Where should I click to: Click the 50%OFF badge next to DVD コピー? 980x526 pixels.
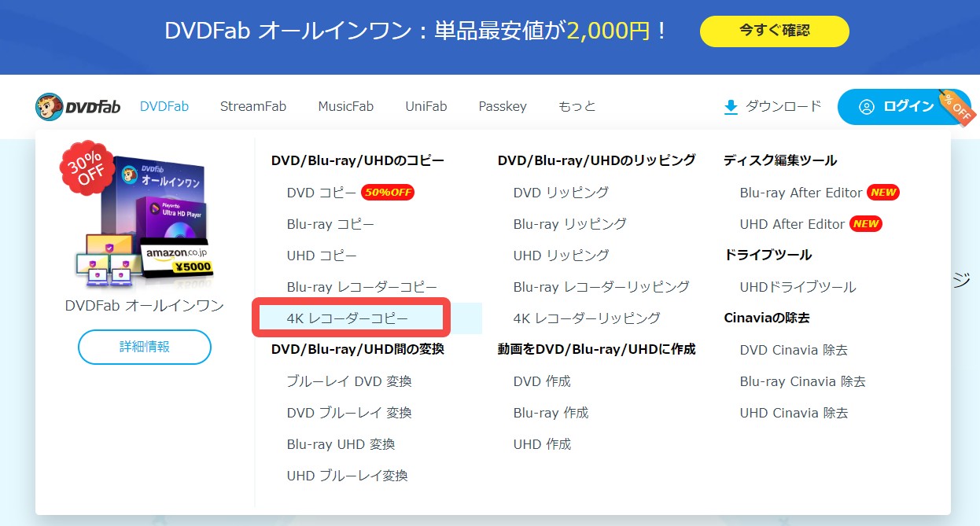point(388,193)
